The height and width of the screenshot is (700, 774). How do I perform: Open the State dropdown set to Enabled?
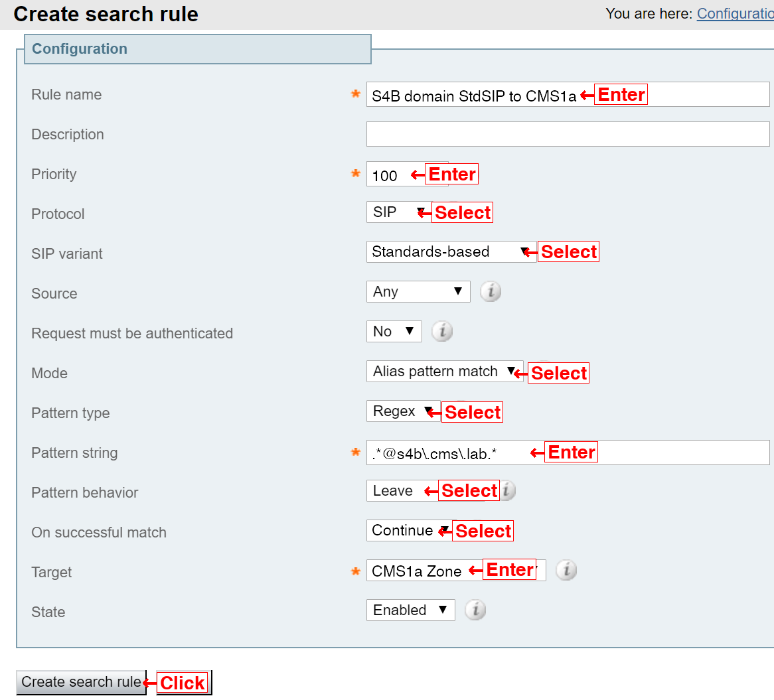[411, 610]
